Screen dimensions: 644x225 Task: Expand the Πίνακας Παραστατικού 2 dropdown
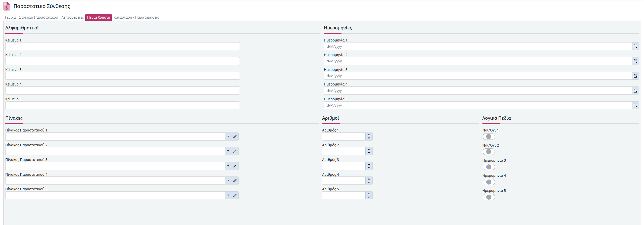(228, 151)
